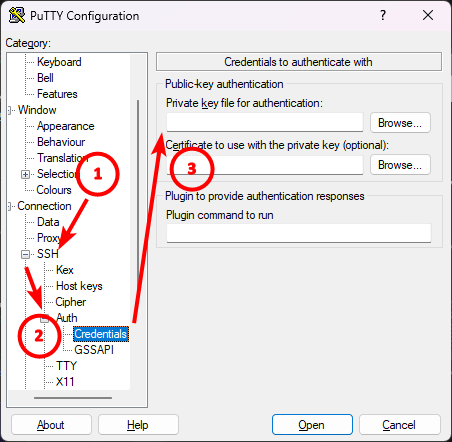Browse for the certificate file

[x=400, y=165]
